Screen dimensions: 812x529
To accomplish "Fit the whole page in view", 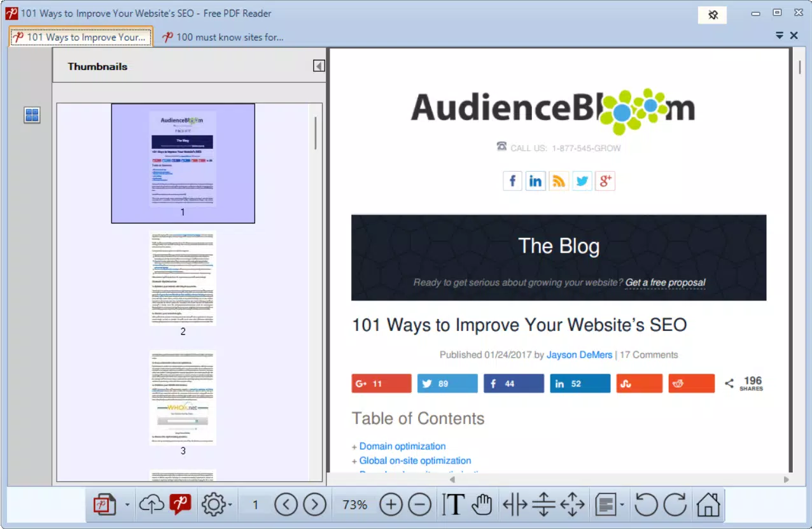I will 572,505.
